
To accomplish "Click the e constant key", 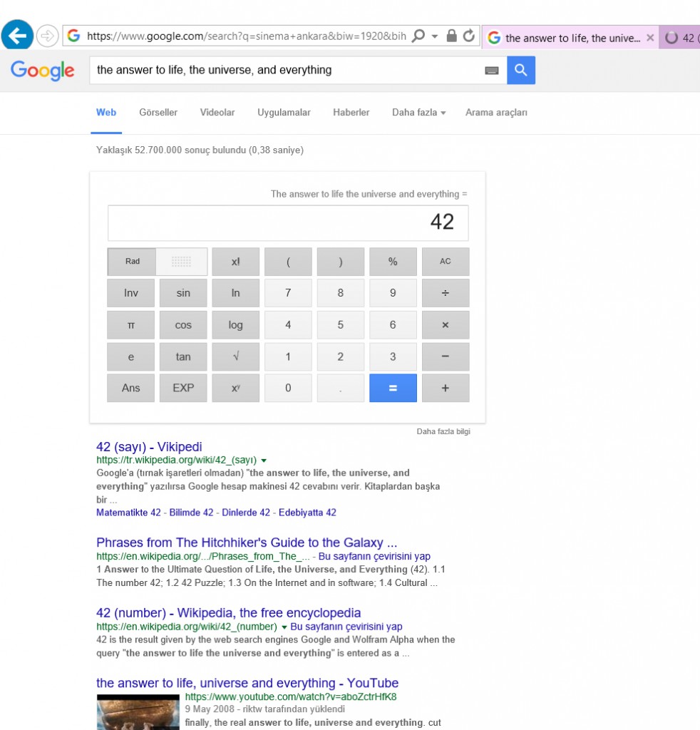I will [130, 356].
